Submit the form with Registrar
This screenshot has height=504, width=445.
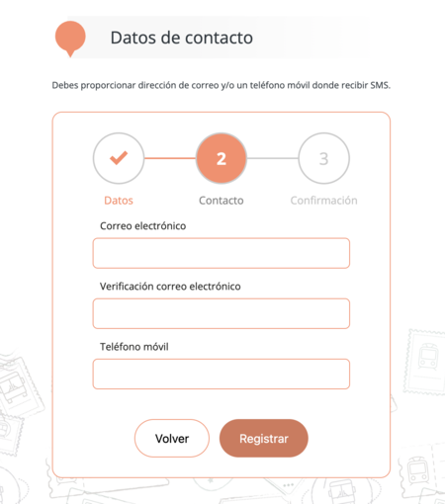point(264,438)
